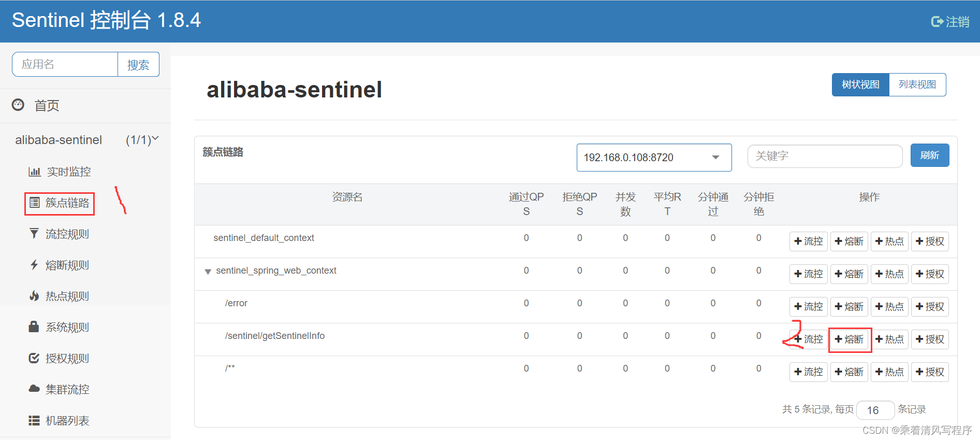This screenshot has width=980, height=440.
Task: Click the list icon for 簇点链路
Action: pos(34,203)
